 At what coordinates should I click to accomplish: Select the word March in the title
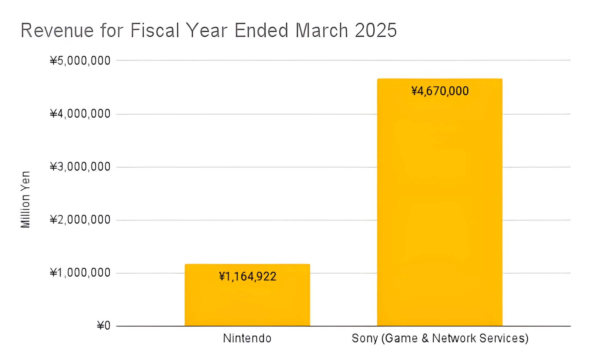(x=322, y=30)
